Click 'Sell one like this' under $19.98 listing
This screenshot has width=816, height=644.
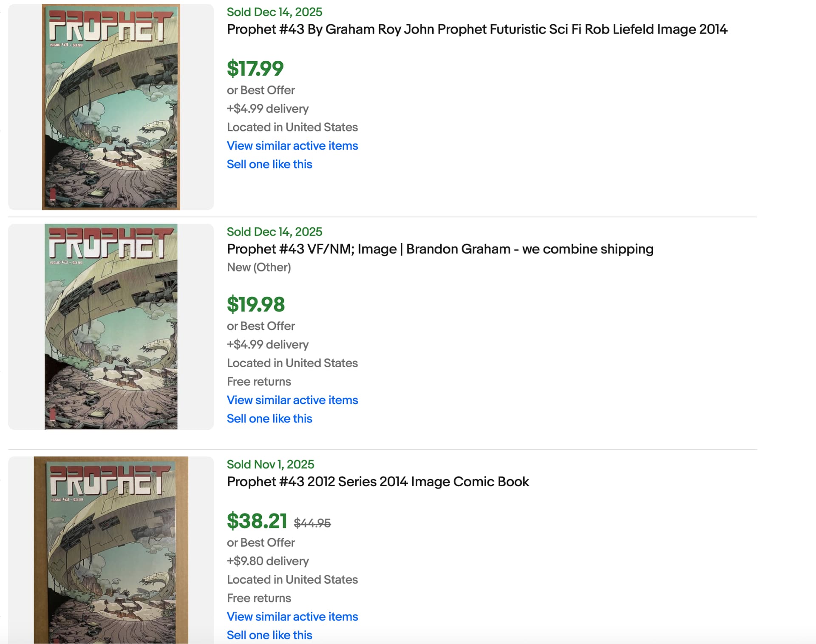(x=269, y=419)
